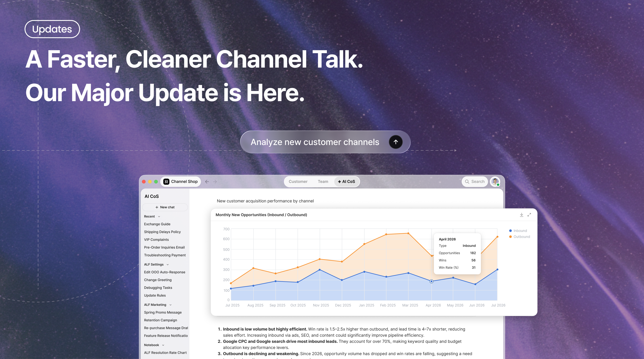Switch to the Team tab
This screenshot has height=359, width=644.
[x=323, y=182]
